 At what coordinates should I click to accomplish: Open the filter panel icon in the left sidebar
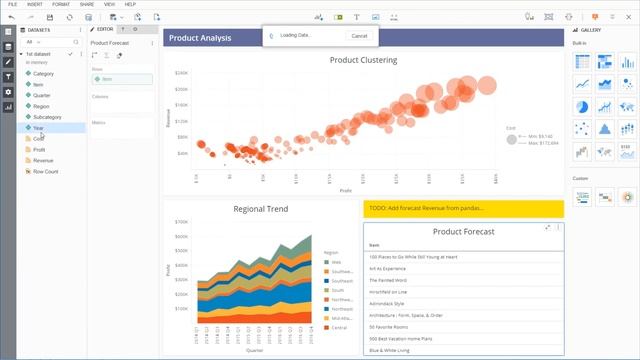(8, 77)
